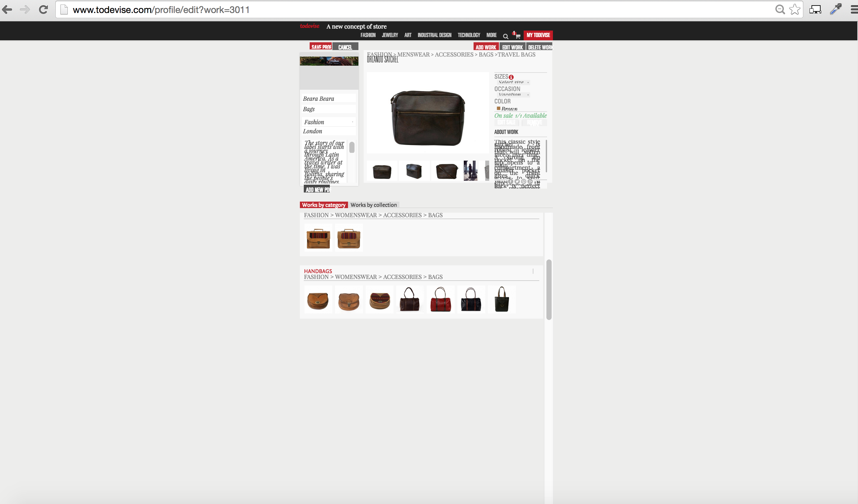Viewport: 858px width, 504px height.
Task: Open the first tan briefcase work
Action: click(318, 238)
